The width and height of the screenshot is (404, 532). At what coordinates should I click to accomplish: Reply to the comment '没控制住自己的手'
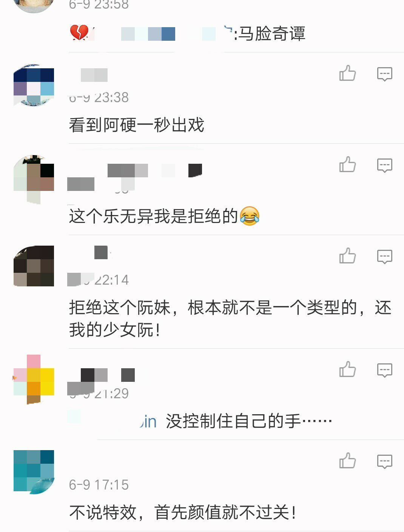(384, 370)
